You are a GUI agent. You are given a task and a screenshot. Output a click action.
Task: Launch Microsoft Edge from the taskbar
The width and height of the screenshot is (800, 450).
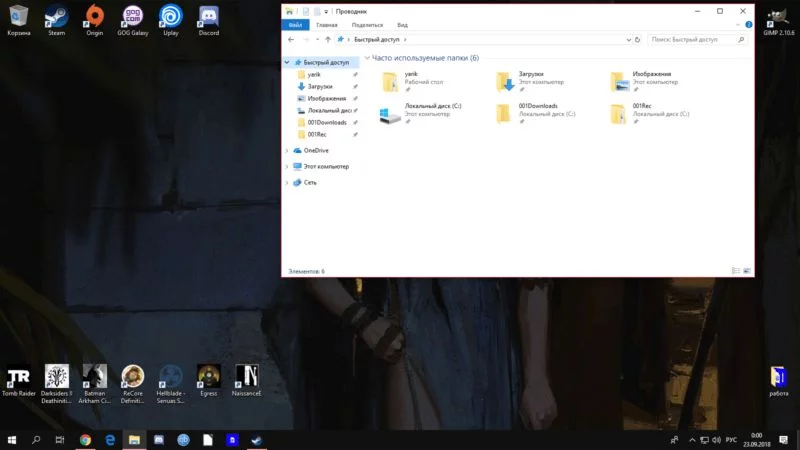(x=110, y=440)
